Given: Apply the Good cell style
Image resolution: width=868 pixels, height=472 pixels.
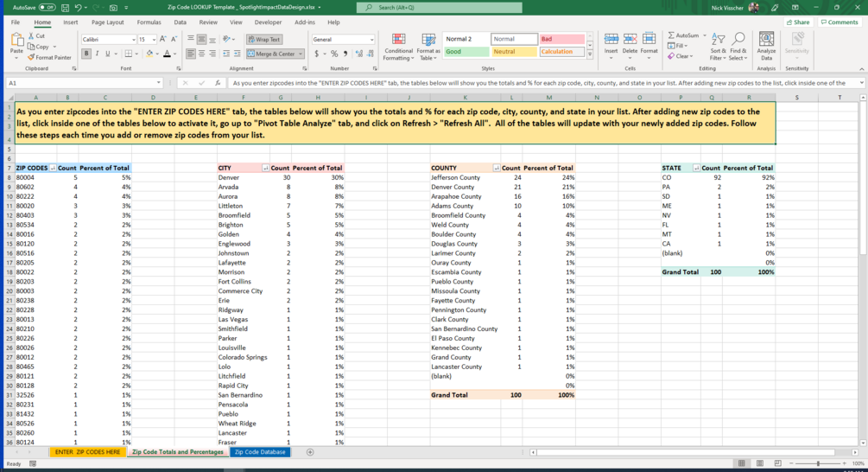Looking at the screenshot, I should point(466,52).
